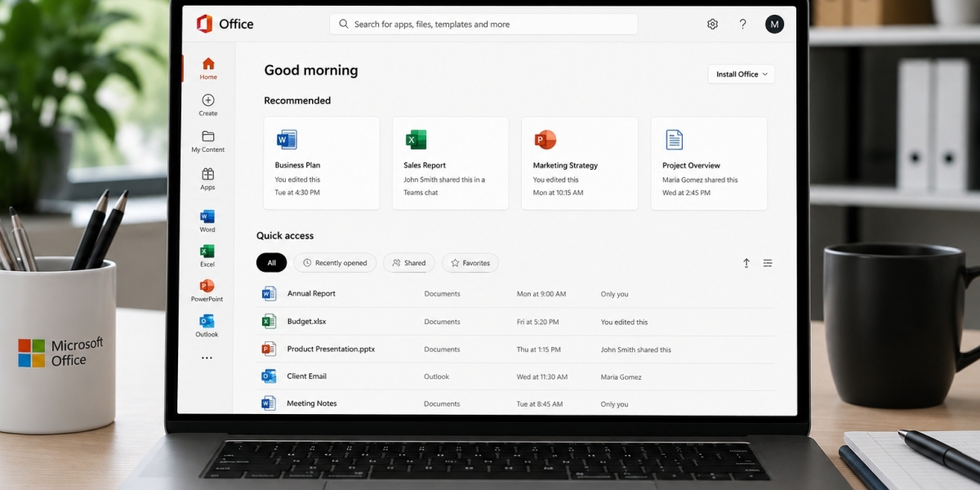
Task: Click the 'Good morning' greeting heading
Action: click(311, 70)
